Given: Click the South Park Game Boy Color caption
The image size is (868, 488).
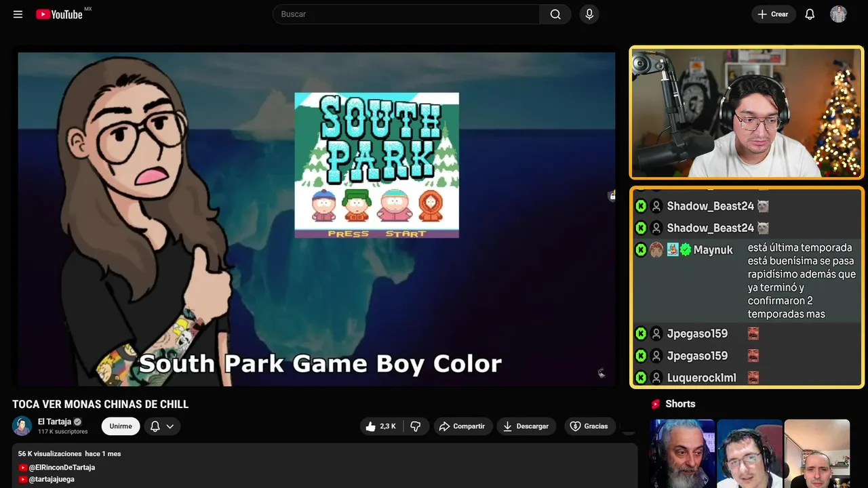Looking at the screenshot, I should (x=320, y=364).
